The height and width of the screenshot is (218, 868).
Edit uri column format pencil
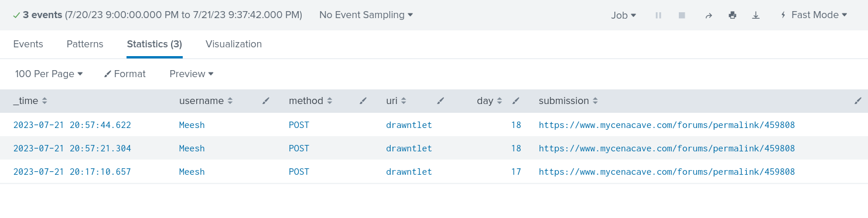[440, 101]
